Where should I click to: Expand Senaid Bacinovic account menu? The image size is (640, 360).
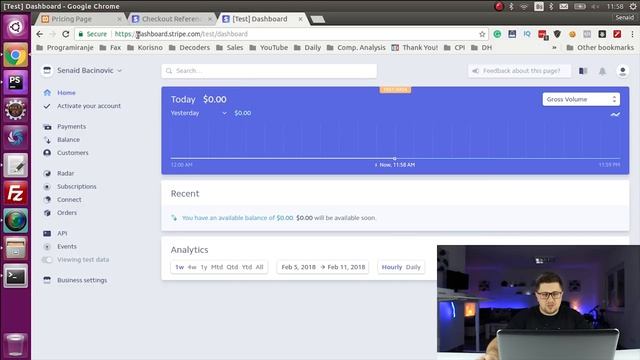[86, 71]
